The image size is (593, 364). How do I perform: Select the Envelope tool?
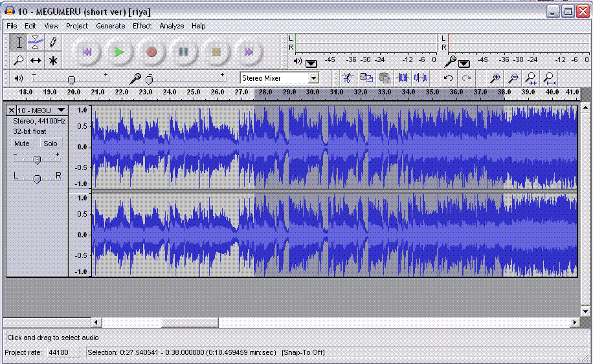click(x=36, y=43)
